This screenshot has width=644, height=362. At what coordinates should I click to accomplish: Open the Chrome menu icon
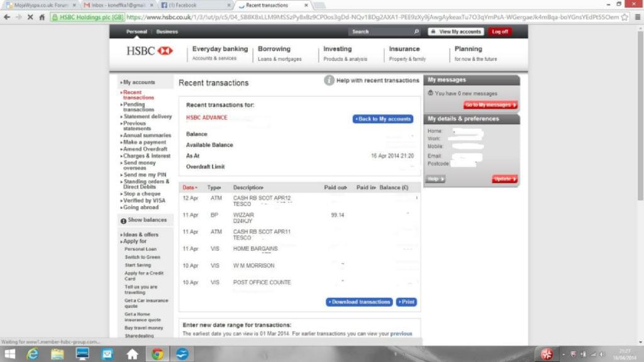tap(638, 17)
